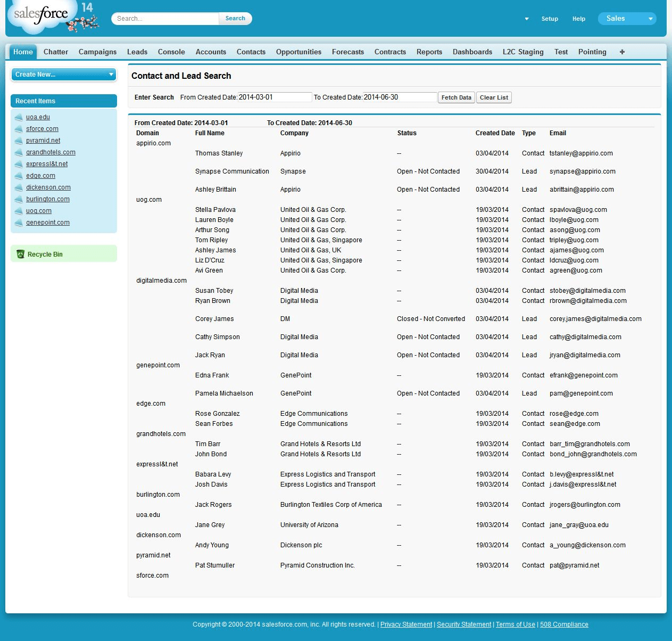Image resolution: width=672 pixels, height=641 pixels.
Task: Expand the Create New dropdown
Action: 64,75
